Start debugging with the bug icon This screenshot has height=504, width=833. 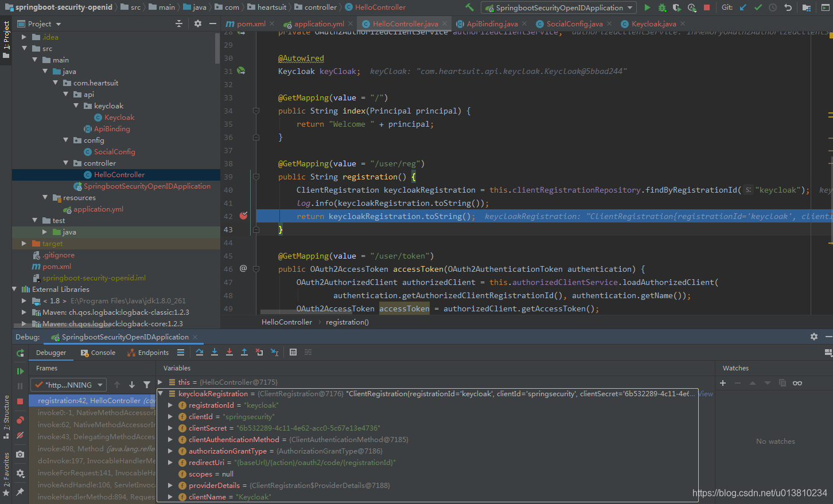662,7
